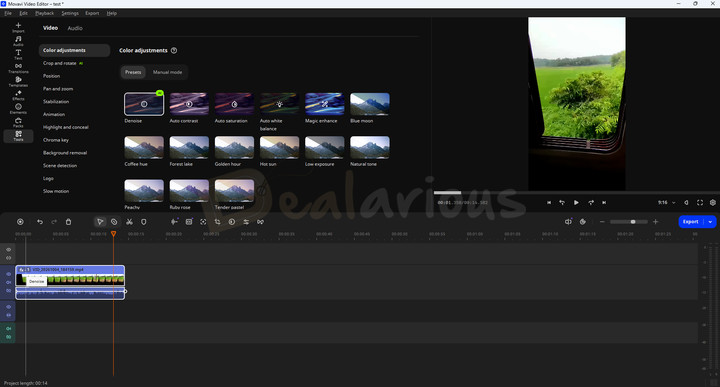Click the timeline zoom slider handle
The image size is (720, 387).
point(633,222)
